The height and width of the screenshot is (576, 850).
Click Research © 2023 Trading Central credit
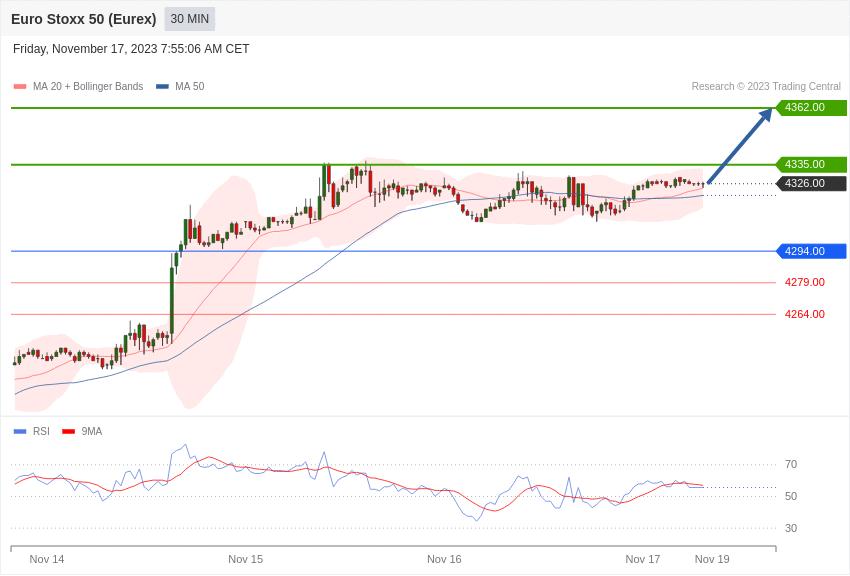click(x=766, y=86)
